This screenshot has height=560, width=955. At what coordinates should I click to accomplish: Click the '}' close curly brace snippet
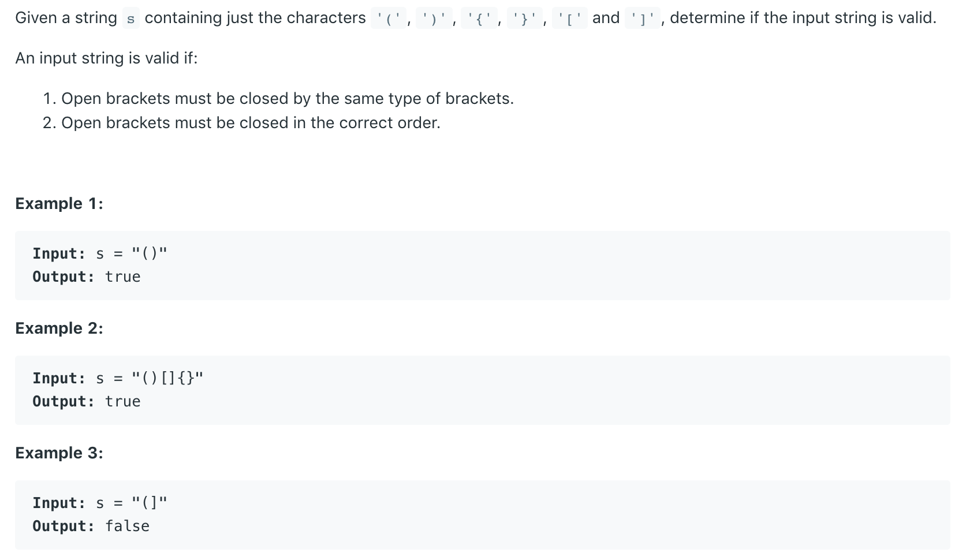pyautogui.click(x=524, y=19)
